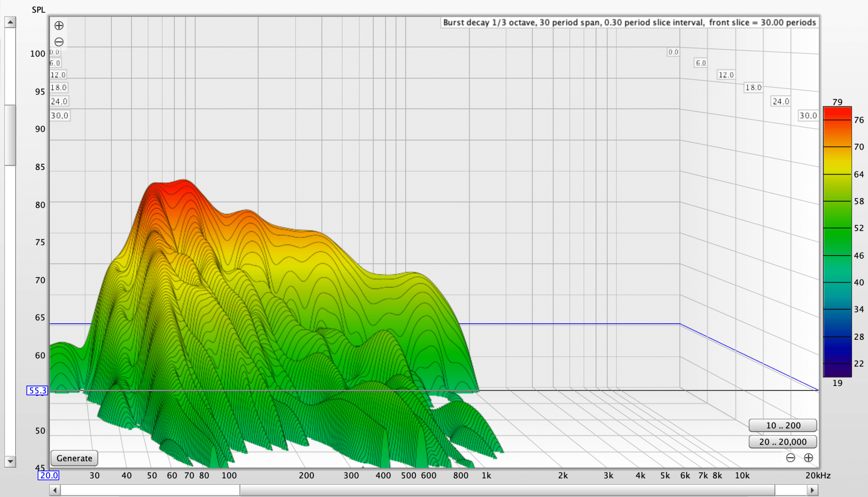
Task: Click the color scale legend bar
Action: click(x=837, y=242)
